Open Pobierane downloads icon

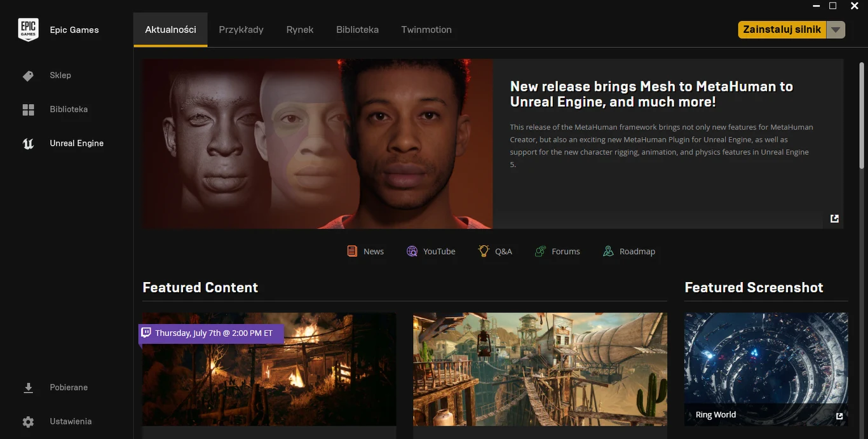(28, 388)
